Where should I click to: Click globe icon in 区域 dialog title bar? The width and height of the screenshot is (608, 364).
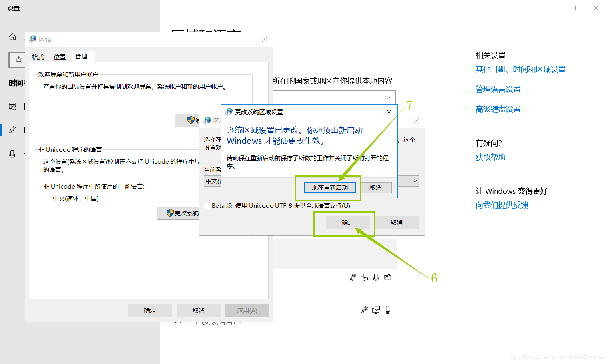coord(33,39)
